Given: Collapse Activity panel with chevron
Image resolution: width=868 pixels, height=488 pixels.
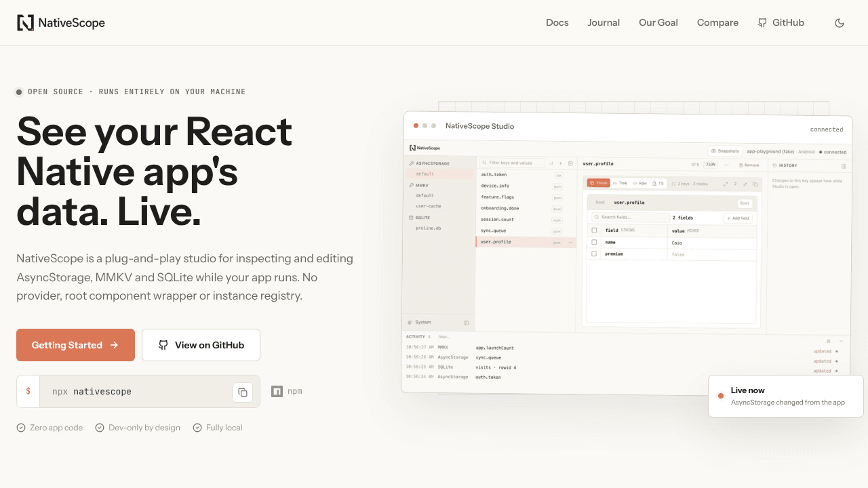Looking at the screenshot, I should click(x=841, y=341).
